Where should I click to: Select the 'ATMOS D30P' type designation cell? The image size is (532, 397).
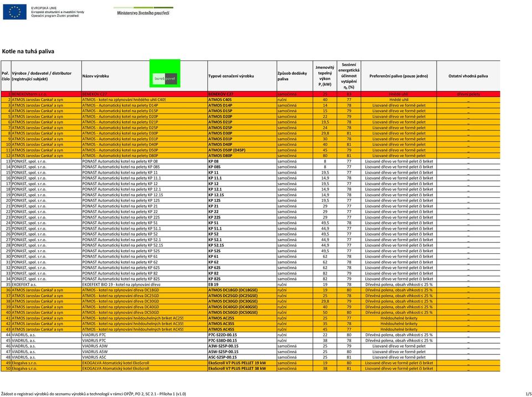click(242, 133)
